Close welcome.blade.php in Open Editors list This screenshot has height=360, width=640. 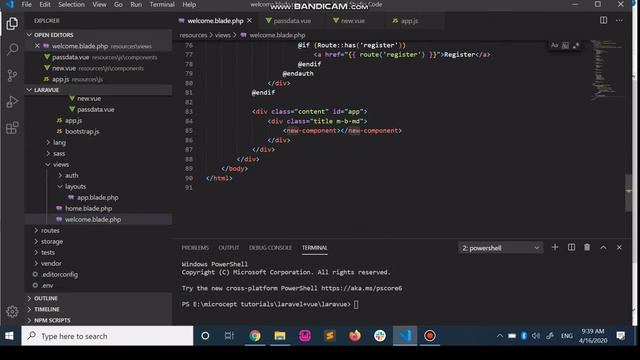[x=37, y=46]
